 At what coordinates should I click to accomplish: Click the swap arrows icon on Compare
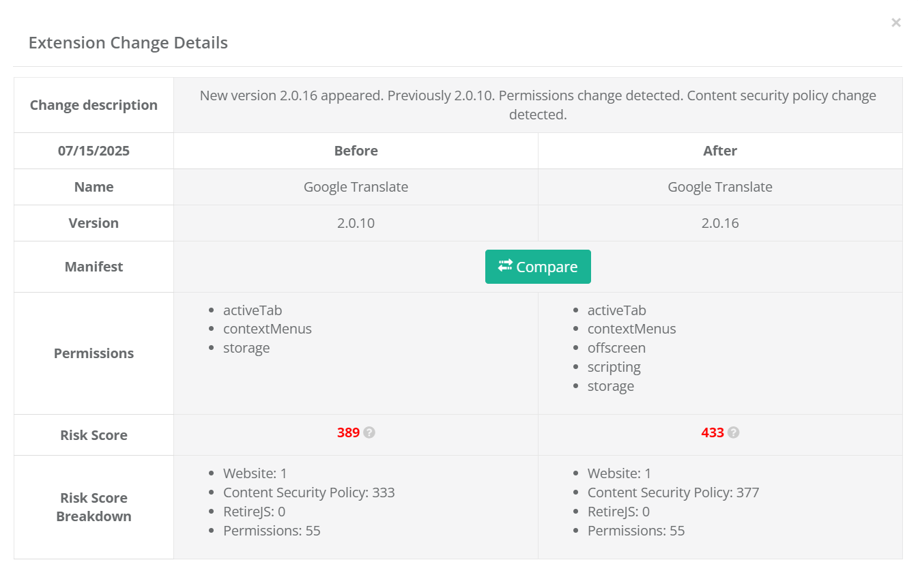pyautogui.click(x=505, y=266)
